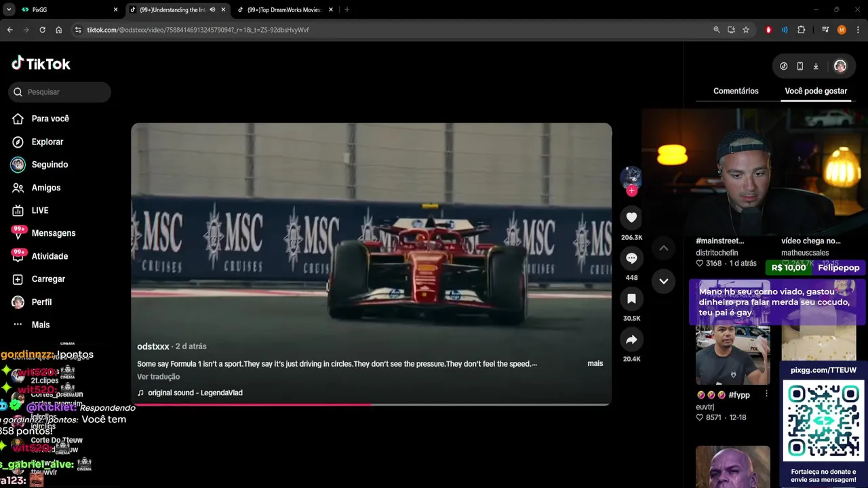Click the matheuscsales username

[x=805, y=253]
